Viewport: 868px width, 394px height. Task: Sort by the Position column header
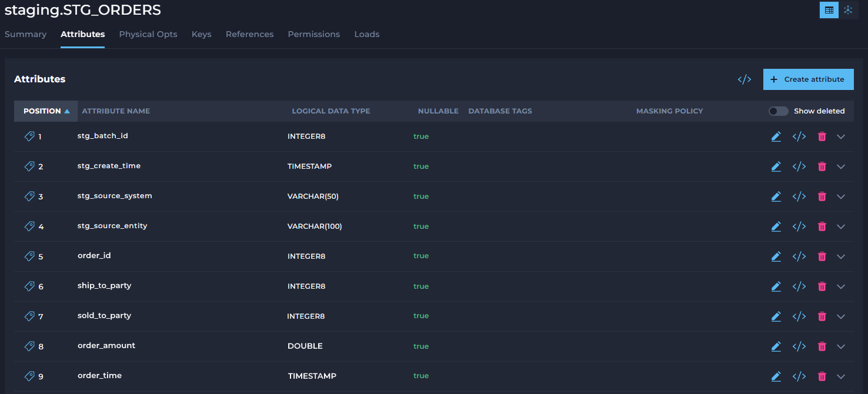click(46, 111)
